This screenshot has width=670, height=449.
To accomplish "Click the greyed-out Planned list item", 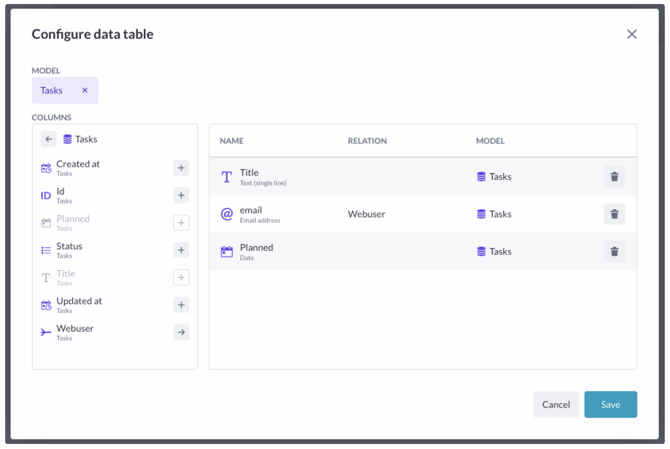I will [x=115, y=223].
